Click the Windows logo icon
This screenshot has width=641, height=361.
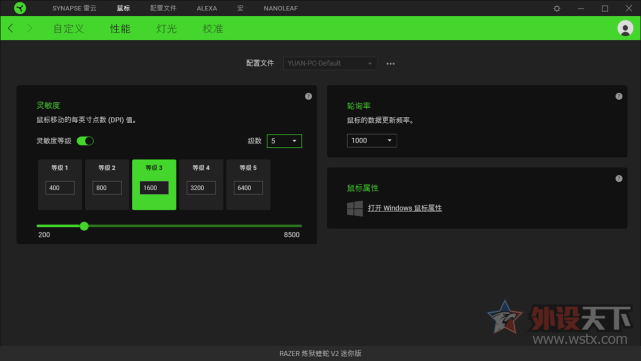[354, 208]
